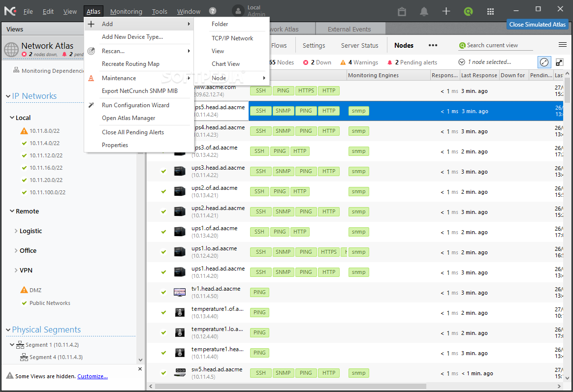573x392 pixels.
Task: Select Folder from Add submenu
Action: click(220, 24)
